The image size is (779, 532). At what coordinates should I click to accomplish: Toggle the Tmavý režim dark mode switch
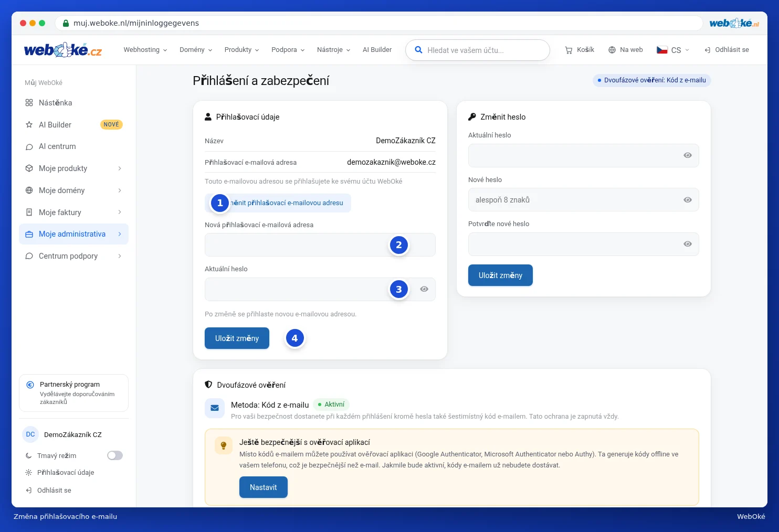click(115, 455)
